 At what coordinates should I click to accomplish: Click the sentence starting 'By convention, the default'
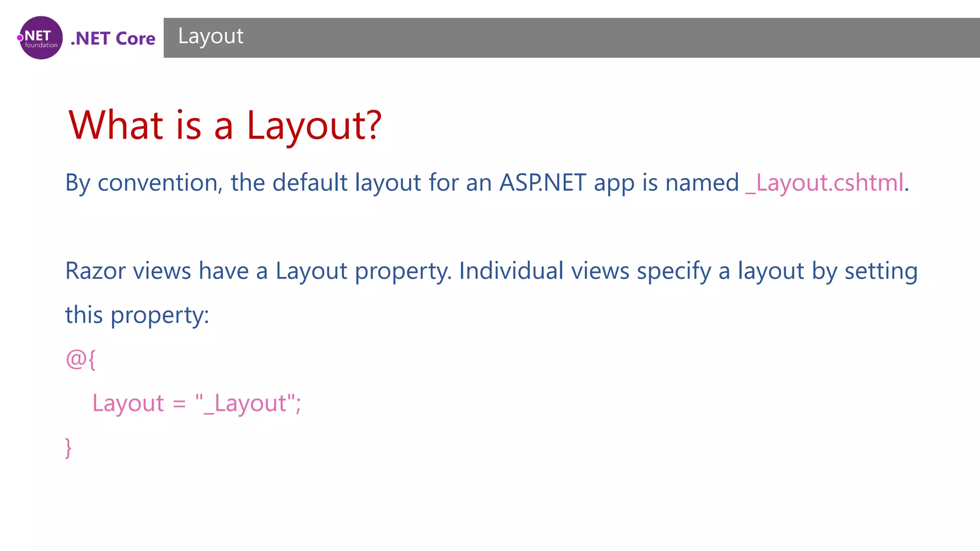(x=487, y=183)
